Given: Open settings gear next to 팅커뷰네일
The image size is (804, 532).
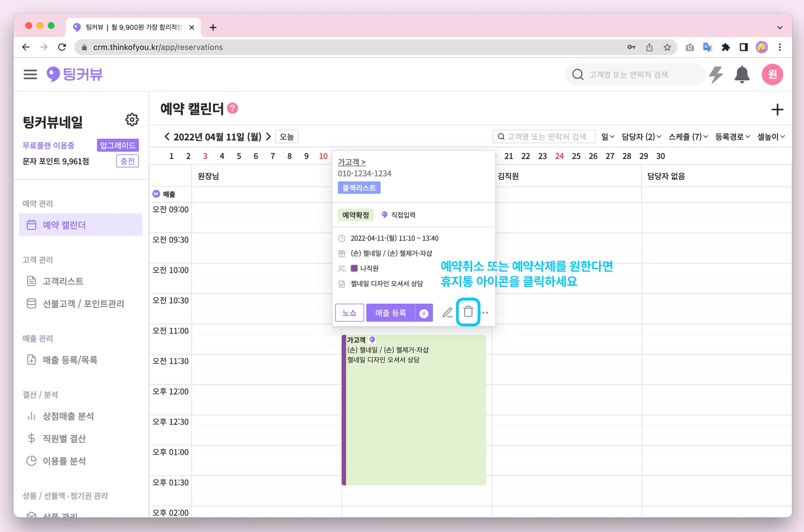Looking at the screenshot, I should pos(132,120).
